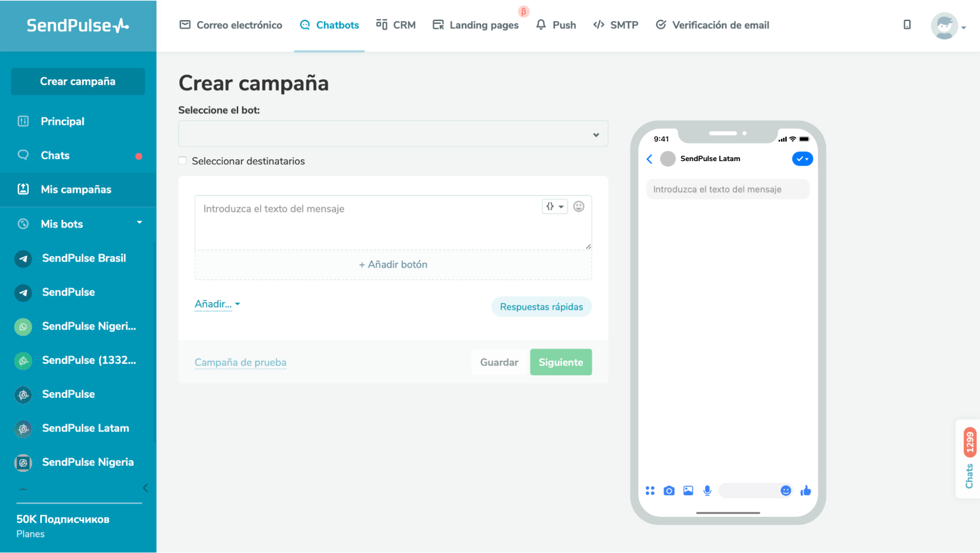Switch to the Verificación de email tab
The width and height of the screenshot is (980, 553).
(x=712, y=25)
